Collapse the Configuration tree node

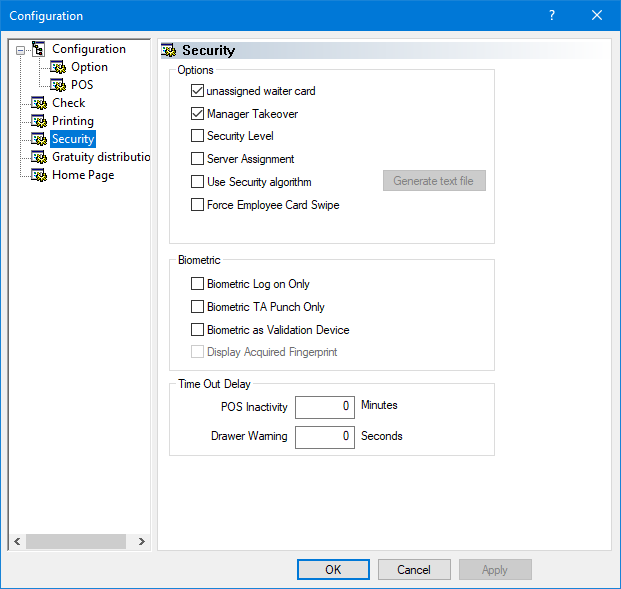[20, 50]
